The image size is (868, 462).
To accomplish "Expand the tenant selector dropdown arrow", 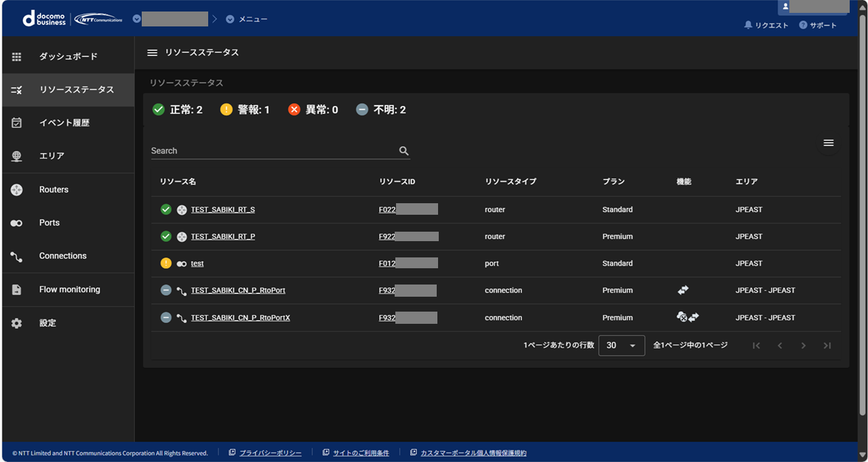I will (137, 19).
